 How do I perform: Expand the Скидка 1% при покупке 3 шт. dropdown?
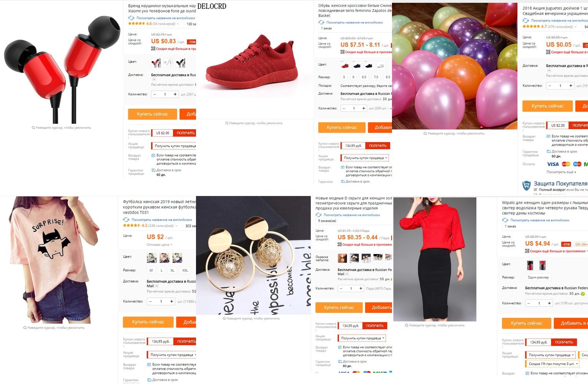pyautogui.click(x=552, y=364)
